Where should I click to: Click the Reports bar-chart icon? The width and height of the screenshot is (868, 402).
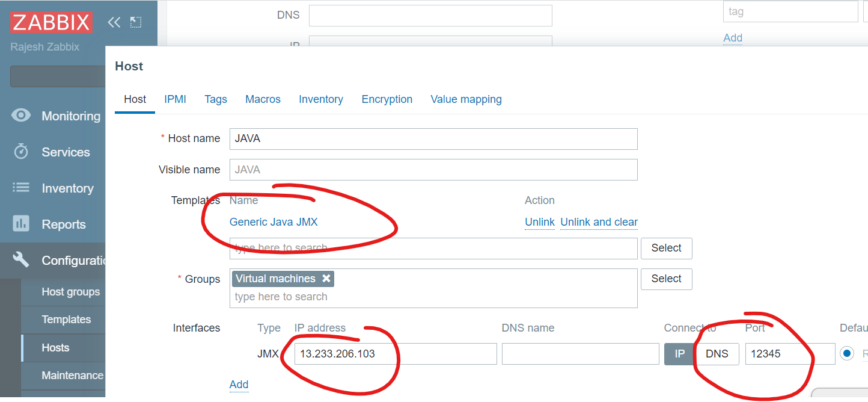pos(21,224)
